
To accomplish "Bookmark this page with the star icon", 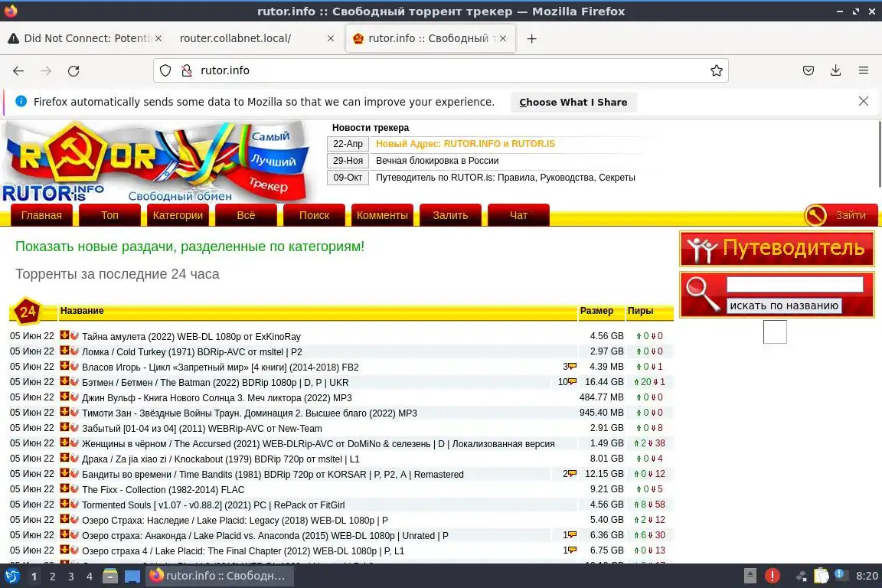I will tap(716, 70).
